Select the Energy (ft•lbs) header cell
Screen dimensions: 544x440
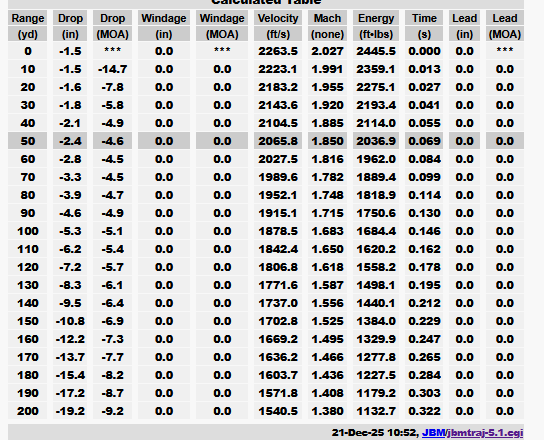click(x=376, y=26)
